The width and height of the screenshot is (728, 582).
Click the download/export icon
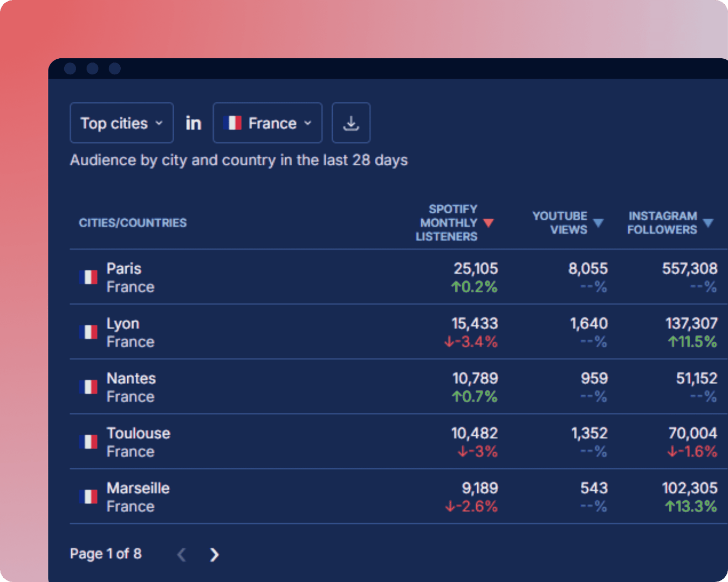(351, 123)
